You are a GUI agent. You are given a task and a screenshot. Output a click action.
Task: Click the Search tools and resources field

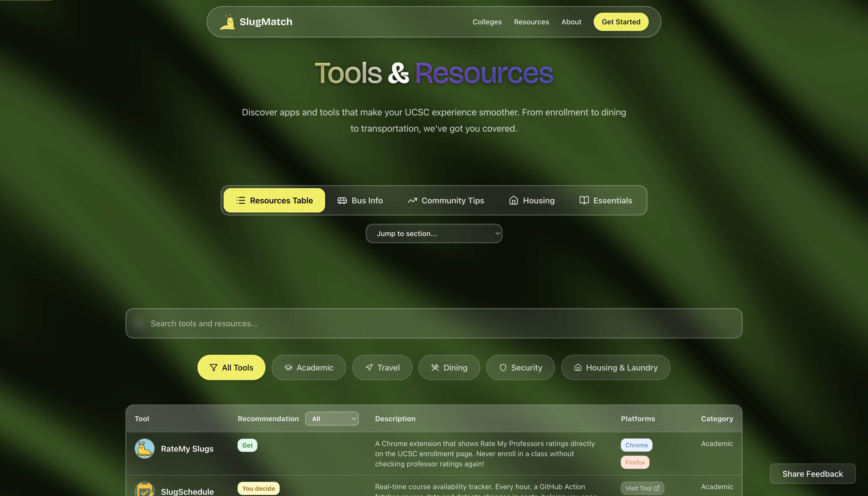click(434, 323)
